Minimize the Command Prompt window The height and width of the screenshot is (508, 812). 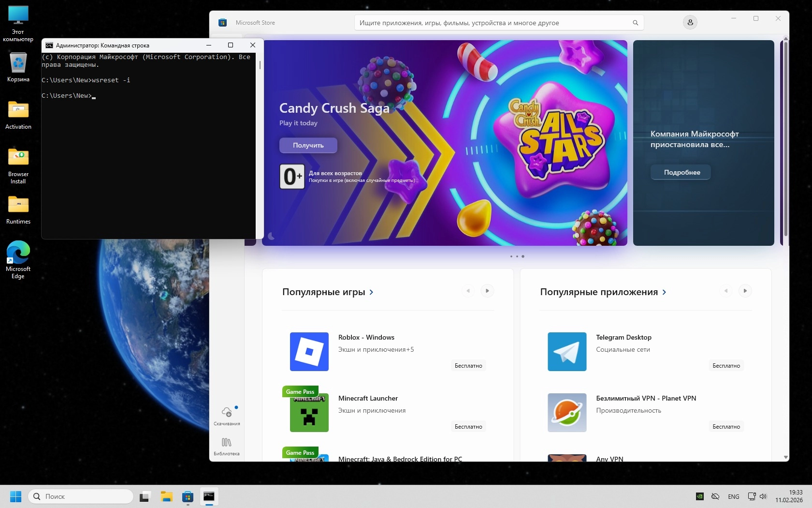click(209, 45)
